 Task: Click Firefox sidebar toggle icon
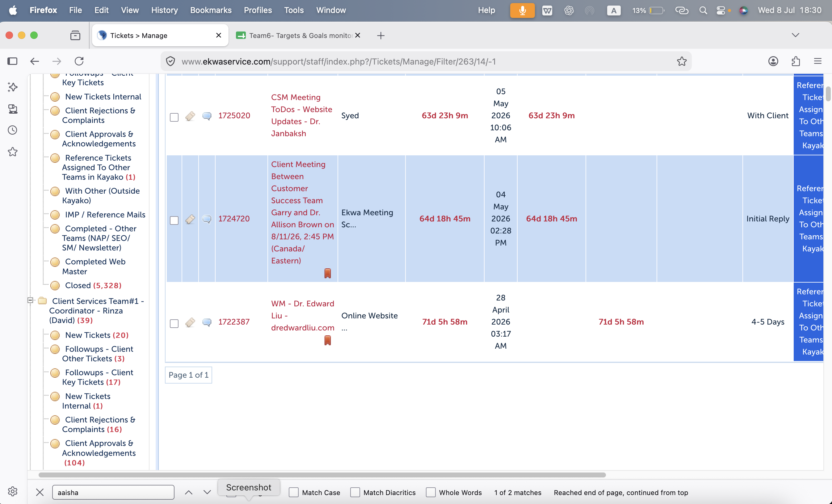click(x=12, y=61)
